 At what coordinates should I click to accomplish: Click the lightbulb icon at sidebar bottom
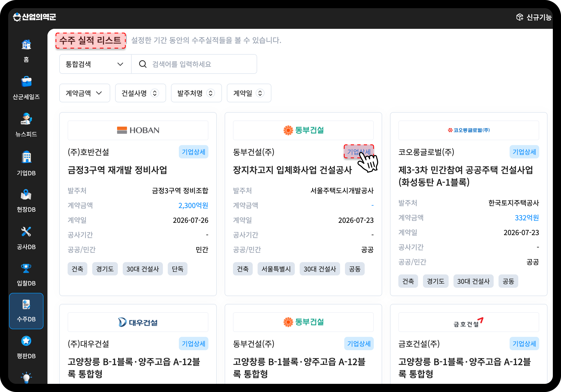26,377
